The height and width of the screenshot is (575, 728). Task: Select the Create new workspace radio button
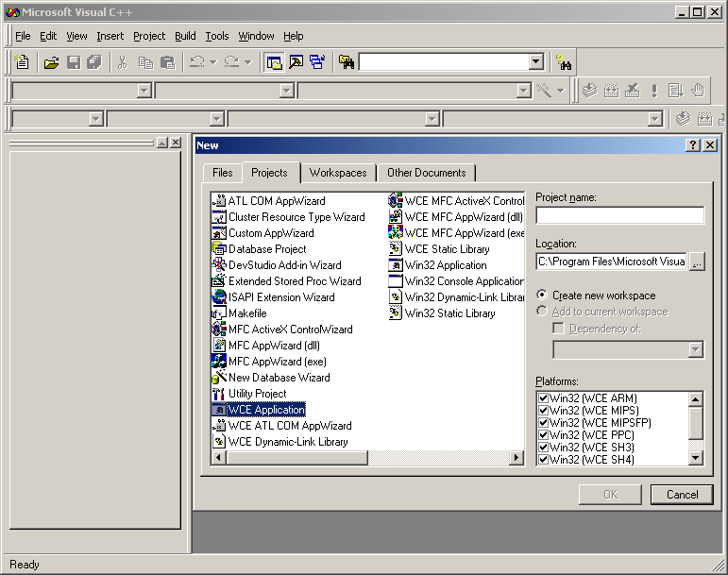click(542, 296)
